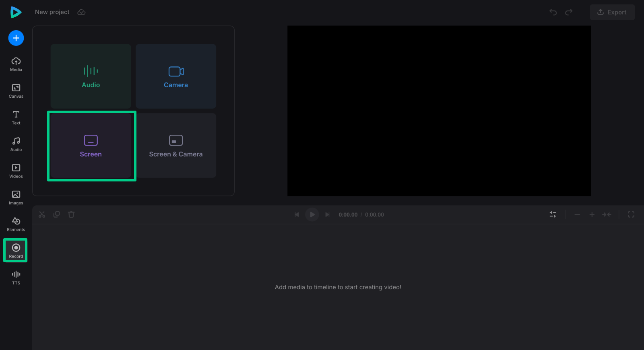Select the Text tool in sidebar
This screenshot has height=350, width=644.
(16, 117)
